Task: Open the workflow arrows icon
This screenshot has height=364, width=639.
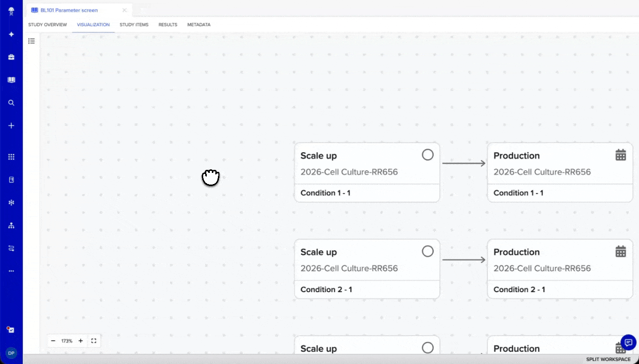Action: click(11, 248)
